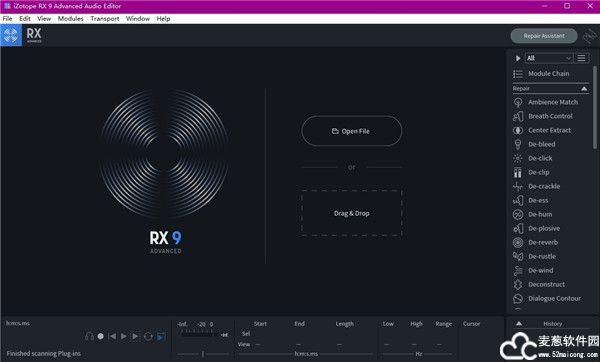Image resolution: width=600 pixels, height=362 pixels.
Task: Click the Cursor readout label
Action: (471, 324)
